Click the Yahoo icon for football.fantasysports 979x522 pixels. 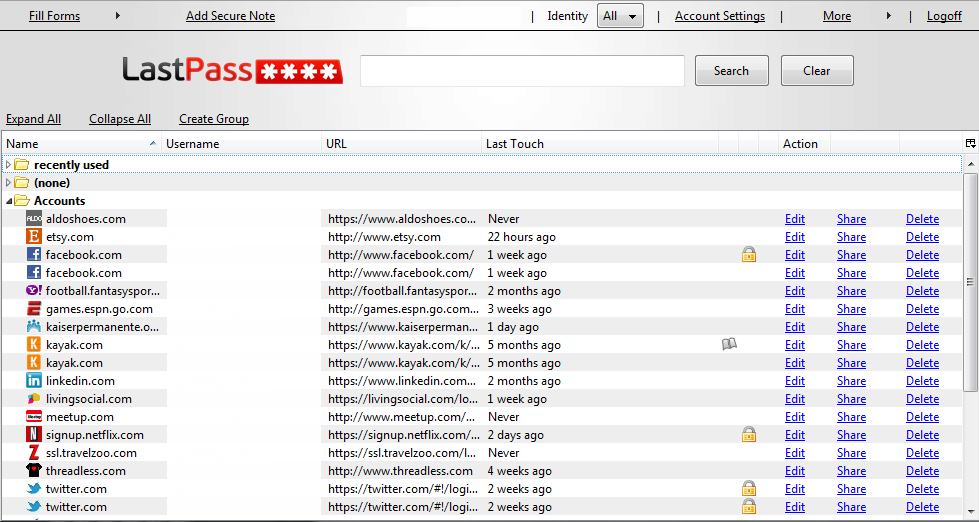click(34, 290)
